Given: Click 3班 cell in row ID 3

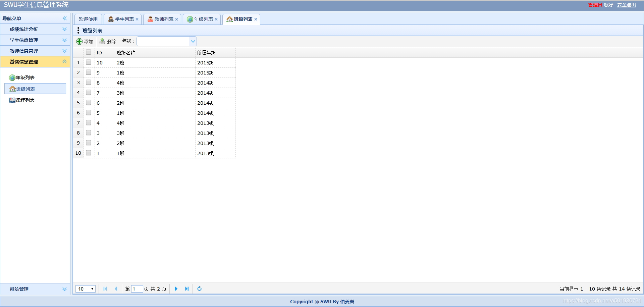Looking at the screenshot, I should [x=155, y=133].
